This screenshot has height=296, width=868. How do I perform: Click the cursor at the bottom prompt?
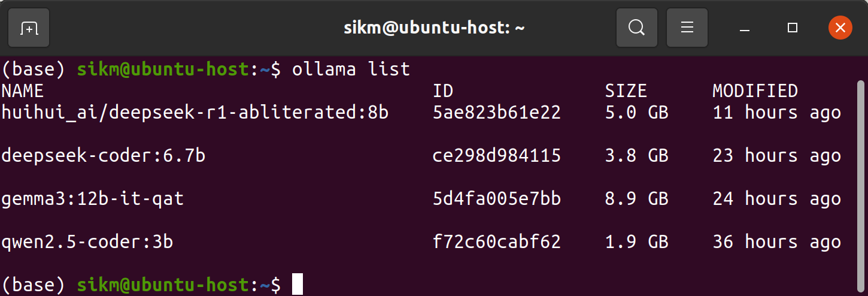click(298, 284)
